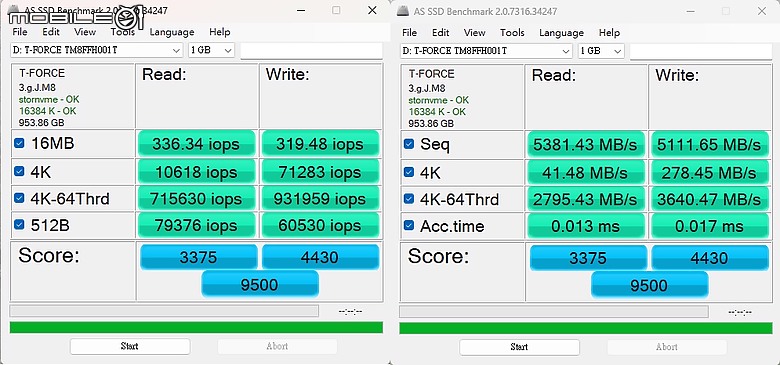Toggle 4K-64Thrd checkbox in right MB/s window
This screenshot has width=780, height=365.
point(409,199)
